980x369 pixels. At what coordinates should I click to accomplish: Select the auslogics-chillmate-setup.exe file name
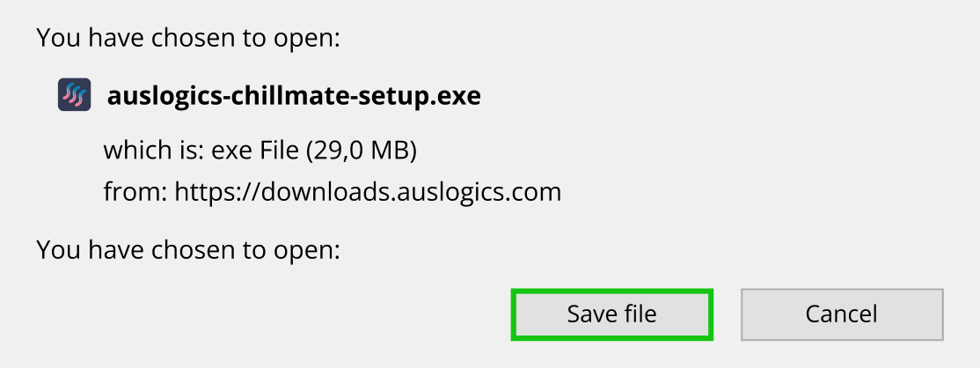pyautogui.click(x=294, y=95)
